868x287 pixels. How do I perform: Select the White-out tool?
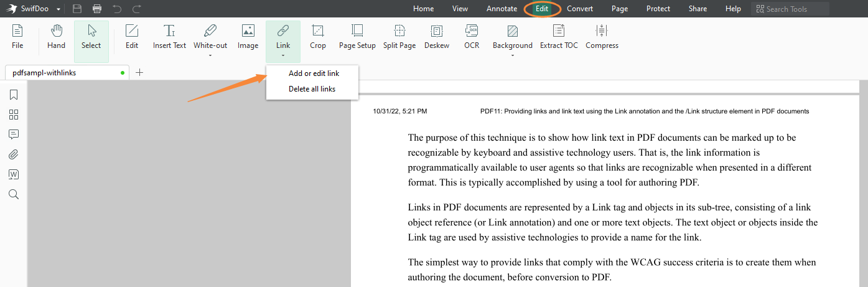point(210,37)
